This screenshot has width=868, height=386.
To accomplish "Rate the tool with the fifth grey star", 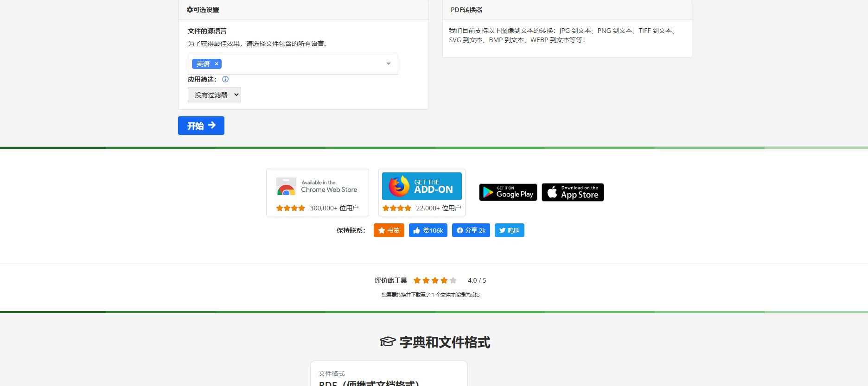I will tap(453, 280).
